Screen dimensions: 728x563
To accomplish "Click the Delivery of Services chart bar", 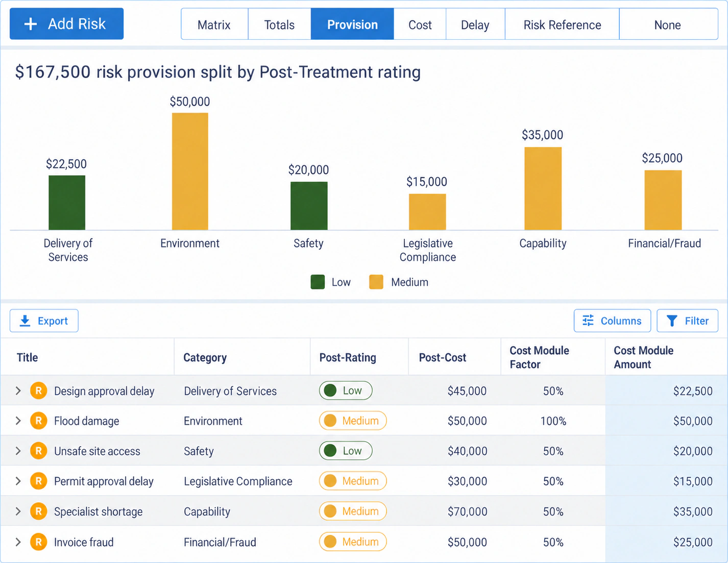I will pos(67,203).
